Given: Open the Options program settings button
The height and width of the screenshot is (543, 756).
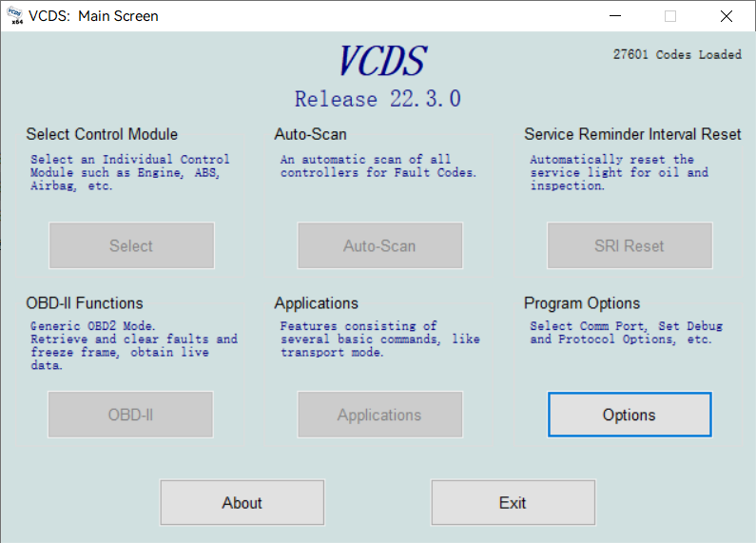Looking at the screenshot, I should pos(630,415).
